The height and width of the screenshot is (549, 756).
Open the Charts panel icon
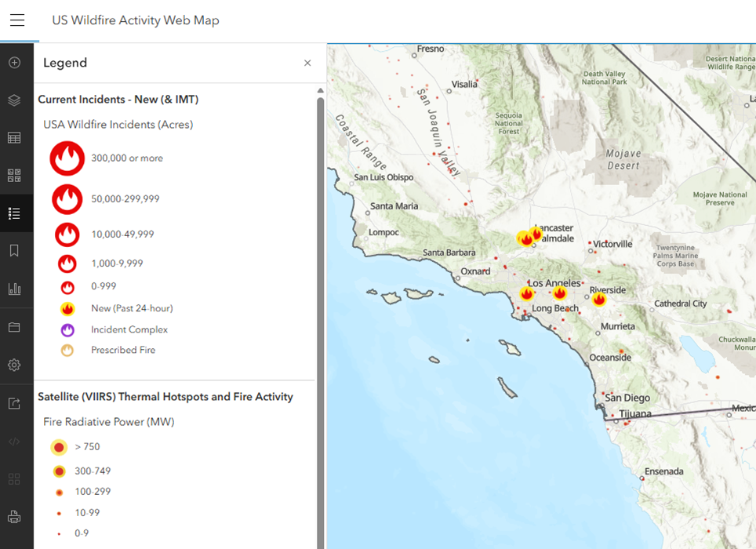(16, 288)
